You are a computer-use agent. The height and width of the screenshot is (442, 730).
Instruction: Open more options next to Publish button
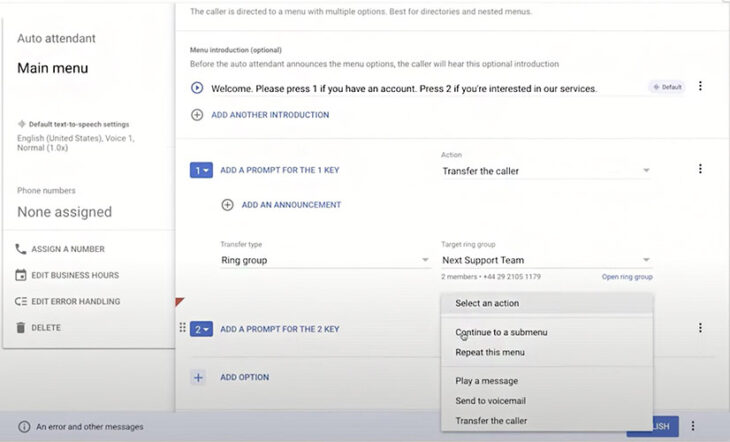tap(692, 426)
